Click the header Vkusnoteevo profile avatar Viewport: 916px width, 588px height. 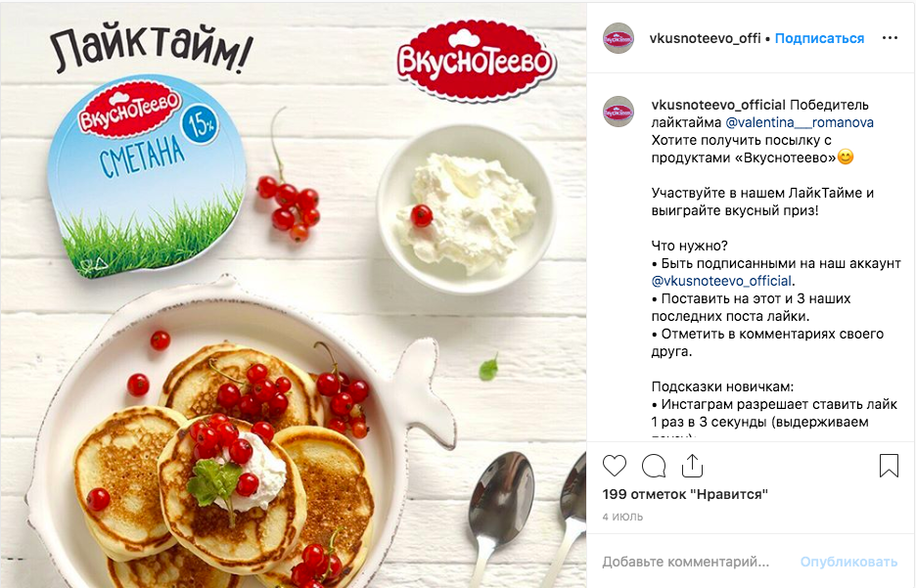[618, 38]
